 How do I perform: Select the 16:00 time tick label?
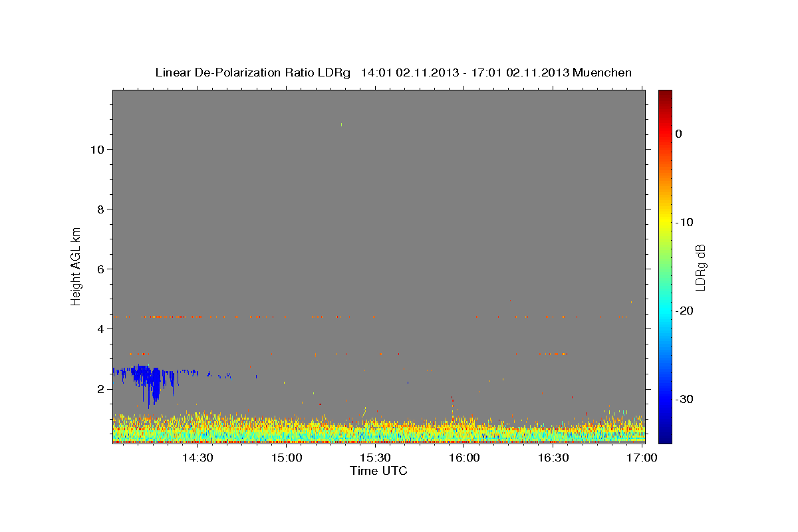pos(464,458)
